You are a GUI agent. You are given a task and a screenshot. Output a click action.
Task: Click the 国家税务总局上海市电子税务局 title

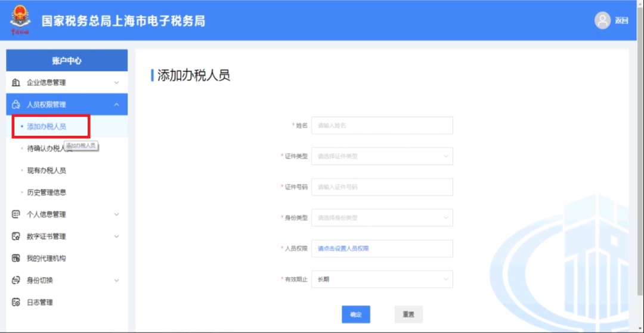(123, 21)
